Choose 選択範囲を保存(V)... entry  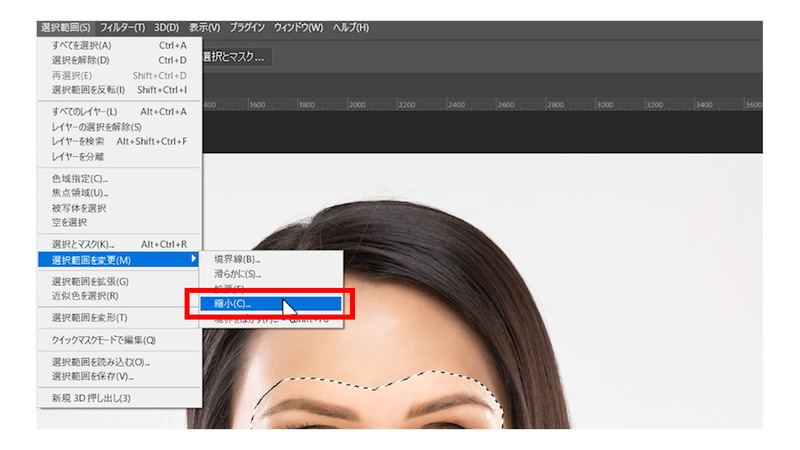click(x=119, y=377)
